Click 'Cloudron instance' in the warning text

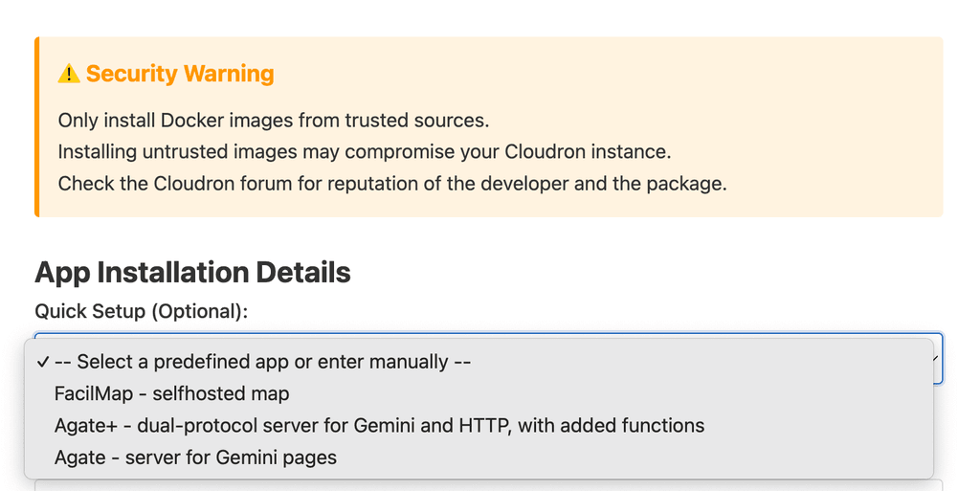click(588, 152)
